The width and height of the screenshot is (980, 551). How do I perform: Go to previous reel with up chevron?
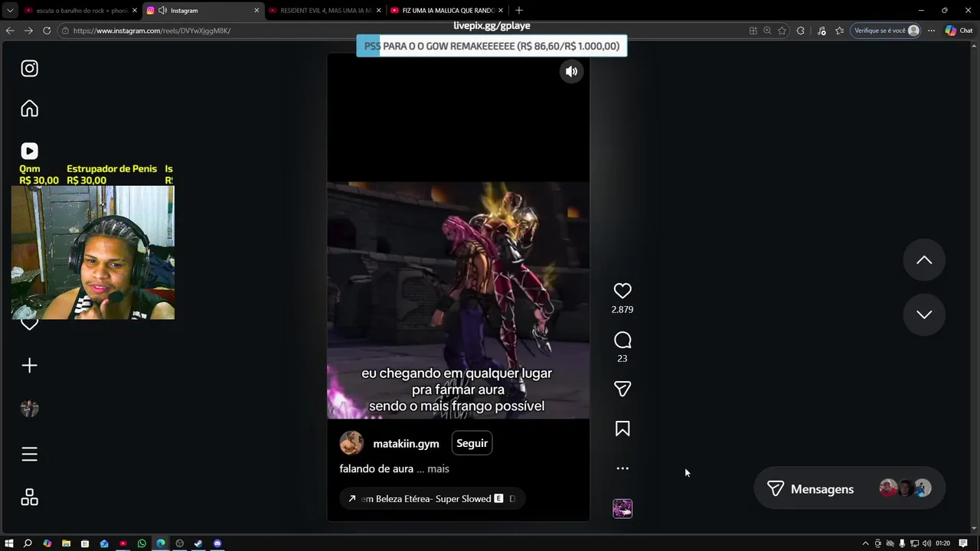tap(924, 260)
